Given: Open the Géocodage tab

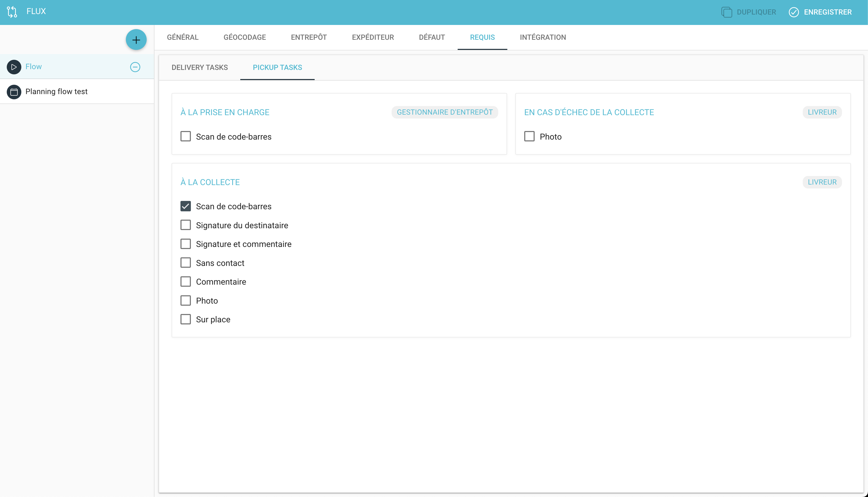Looking at the screenshot, I should point(244,37).
